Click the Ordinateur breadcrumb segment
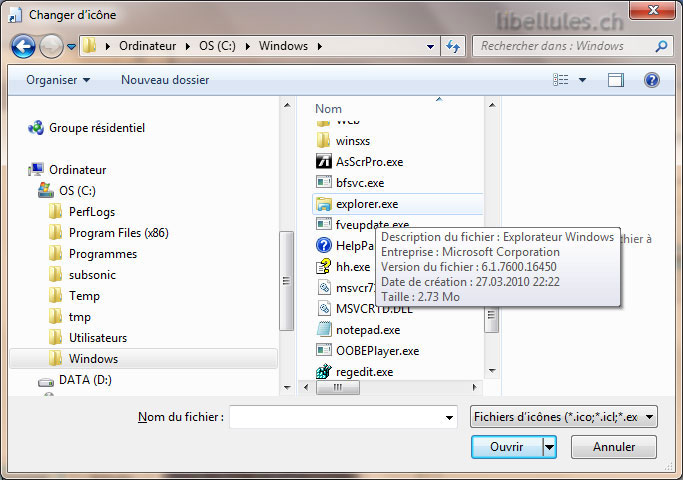 pyautogui.click(x=148, y=46)
